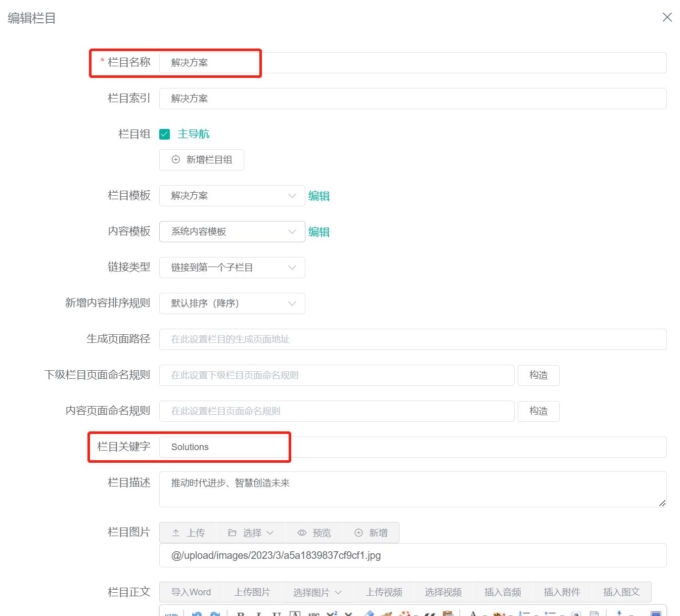Click the 编辑 link beside 栏目模板

pos(319,196)
